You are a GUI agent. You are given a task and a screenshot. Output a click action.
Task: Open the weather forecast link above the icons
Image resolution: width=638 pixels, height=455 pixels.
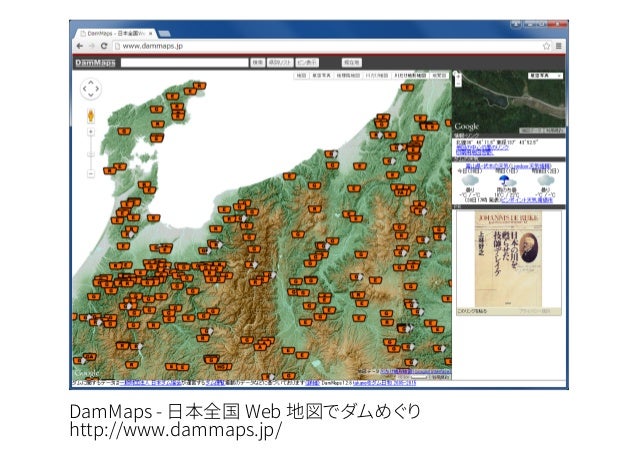508,166
